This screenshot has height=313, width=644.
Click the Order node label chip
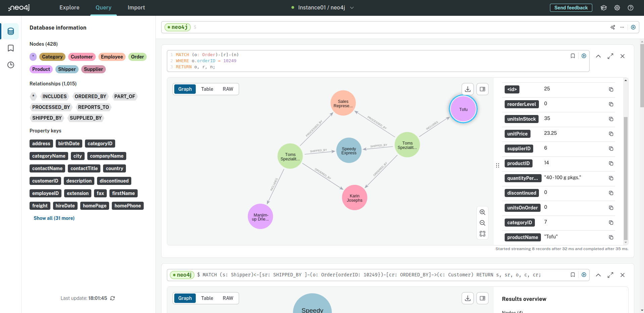(x=138, y=57)
